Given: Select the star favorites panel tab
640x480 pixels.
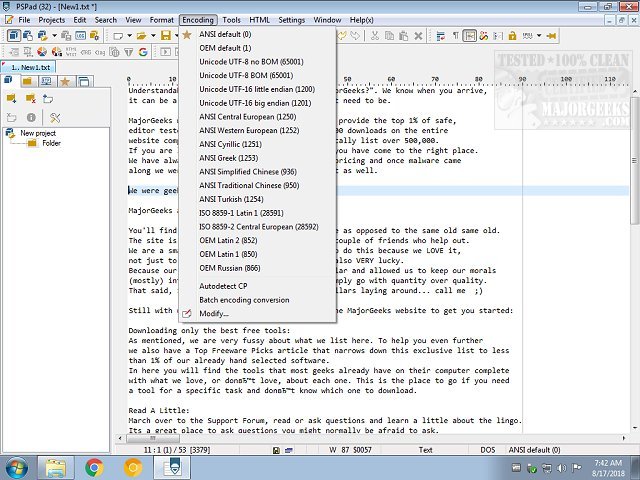Looking at the screenshot, I should [65, 82].
